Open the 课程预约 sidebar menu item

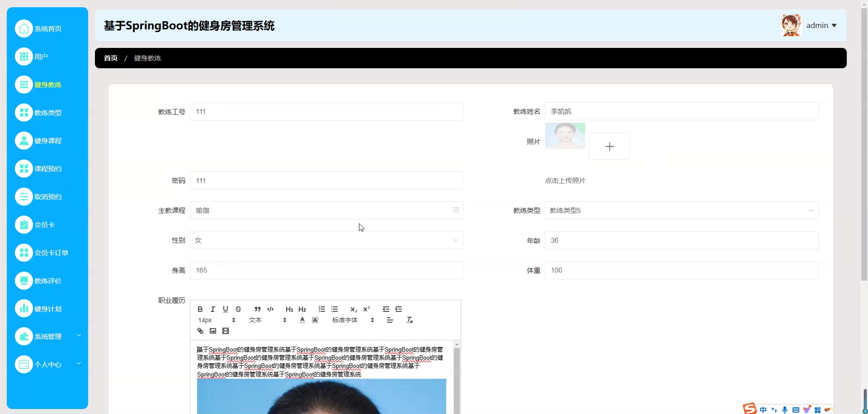coord(47,169)
